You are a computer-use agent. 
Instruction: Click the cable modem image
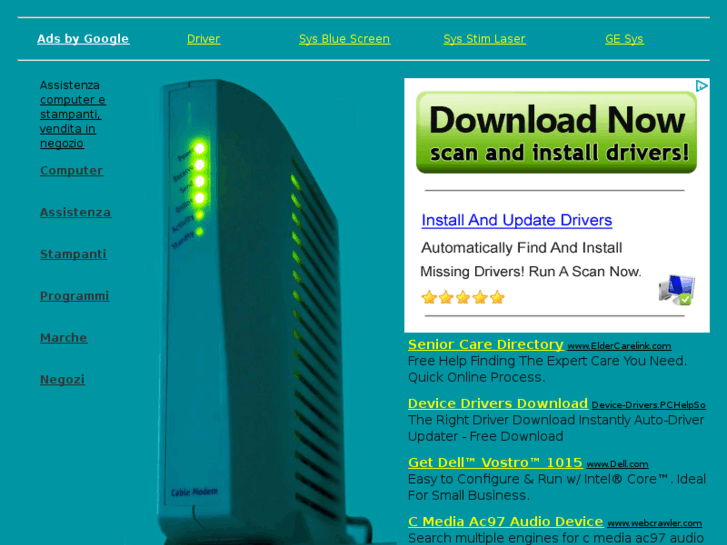[x=262, y=312]
